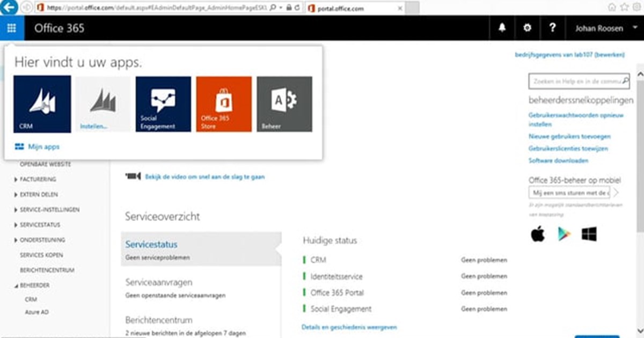Click the Office 365 header title

click(x=60, y=28)
